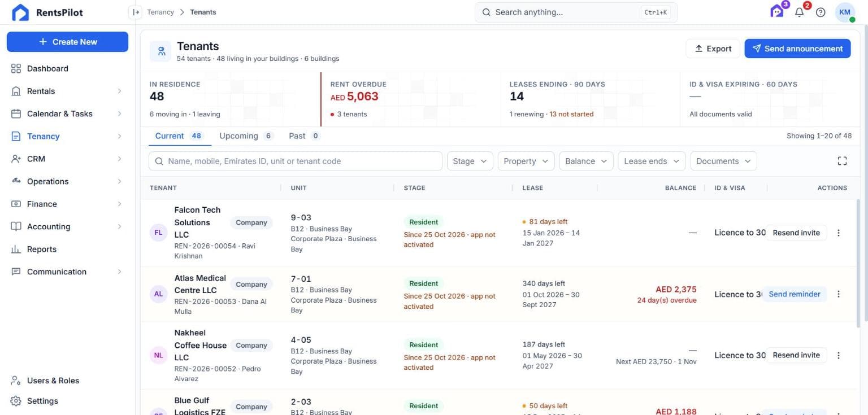Click the Tenancy breadcrumb link
868x415 pixels.
point(160,12)
